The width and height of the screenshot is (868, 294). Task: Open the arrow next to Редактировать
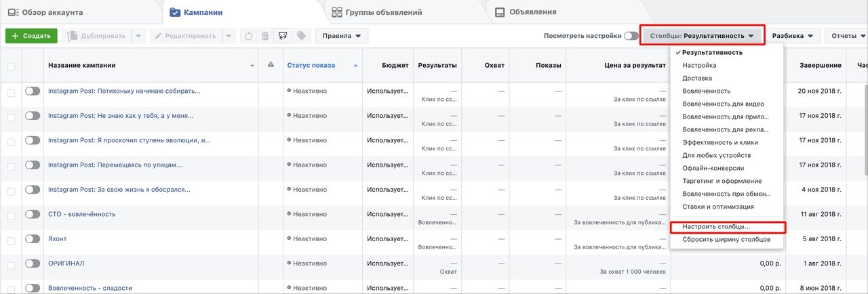tap(229, 36)
